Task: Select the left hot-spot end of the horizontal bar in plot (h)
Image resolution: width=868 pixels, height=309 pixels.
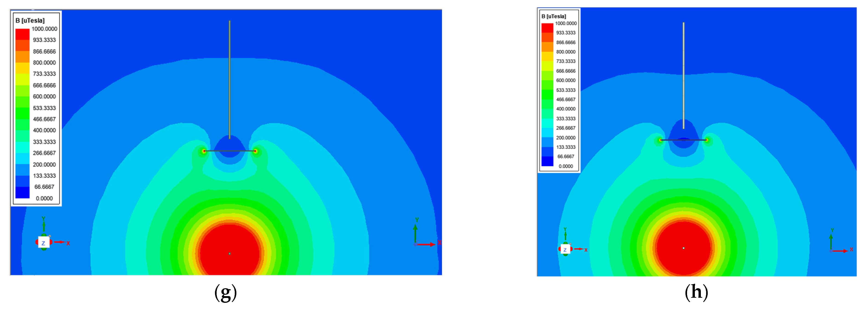Action: tap(661, 140)
